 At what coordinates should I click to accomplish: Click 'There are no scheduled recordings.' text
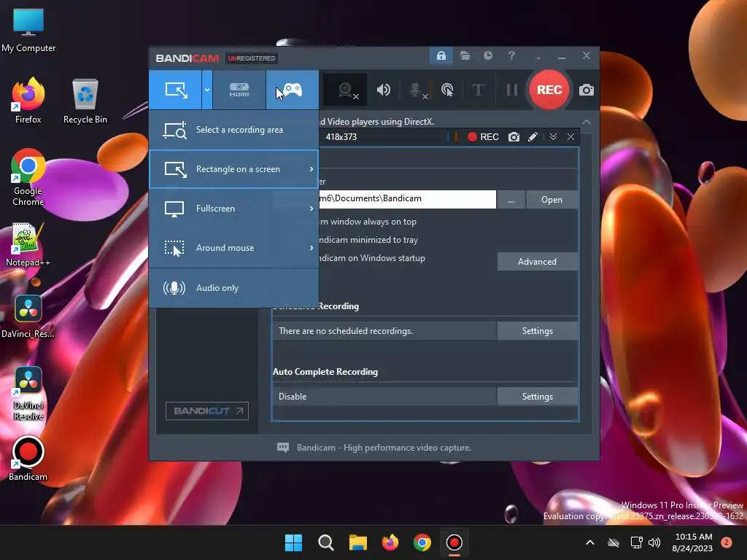point(346,331)
